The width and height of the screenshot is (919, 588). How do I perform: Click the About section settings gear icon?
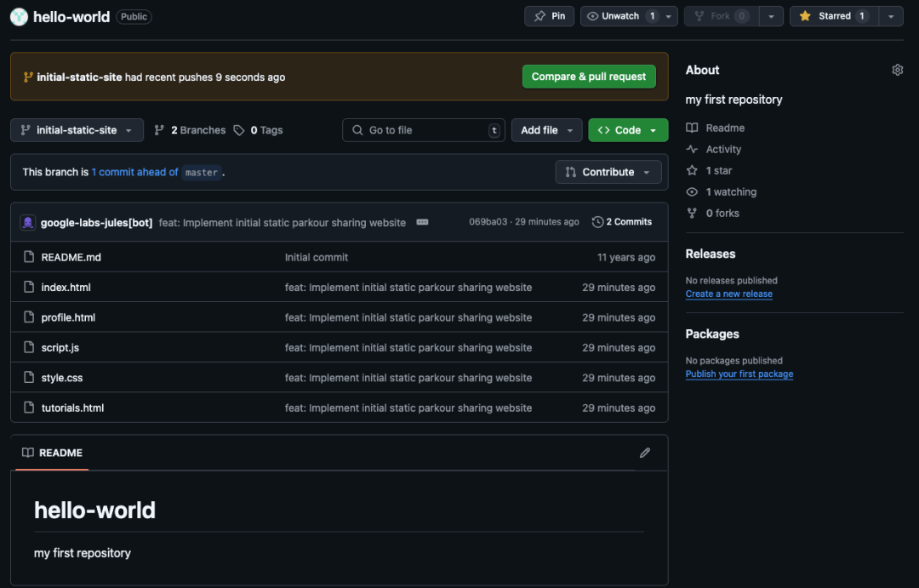coord(897,70)
